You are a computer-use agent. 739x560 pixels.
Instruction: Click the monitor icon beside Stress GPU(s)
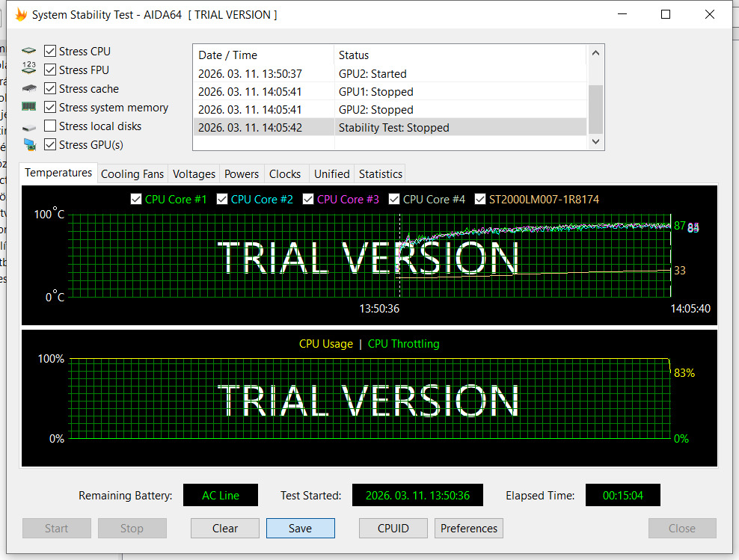(30, 144)
